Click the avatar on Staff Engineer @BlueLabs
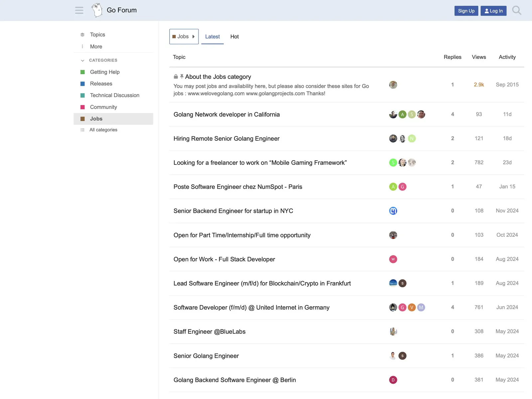The height and width of the screenshot is (399, 532). click(x=393, y=332)
